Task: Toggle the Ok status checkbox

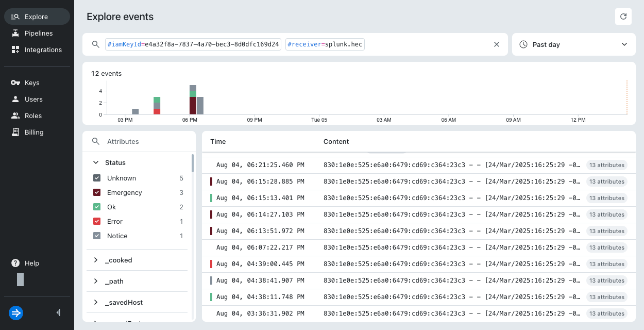Action: (97, 207)
